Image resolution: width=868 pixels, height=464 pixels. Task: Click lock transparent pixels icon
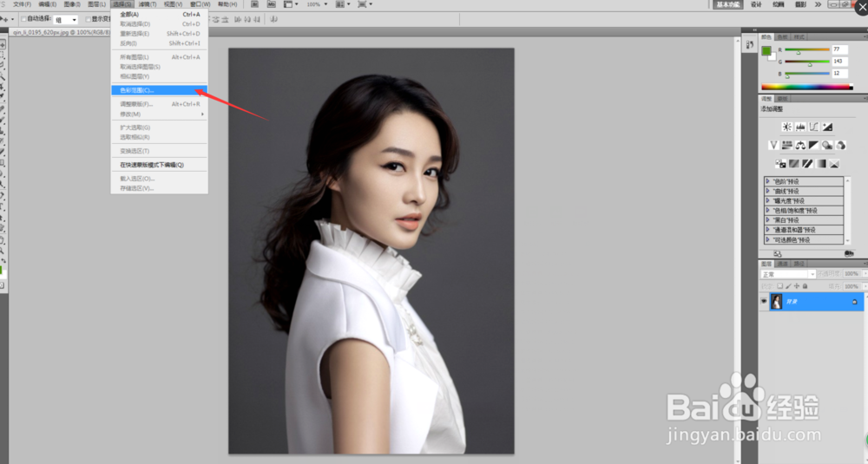[780, 286]
